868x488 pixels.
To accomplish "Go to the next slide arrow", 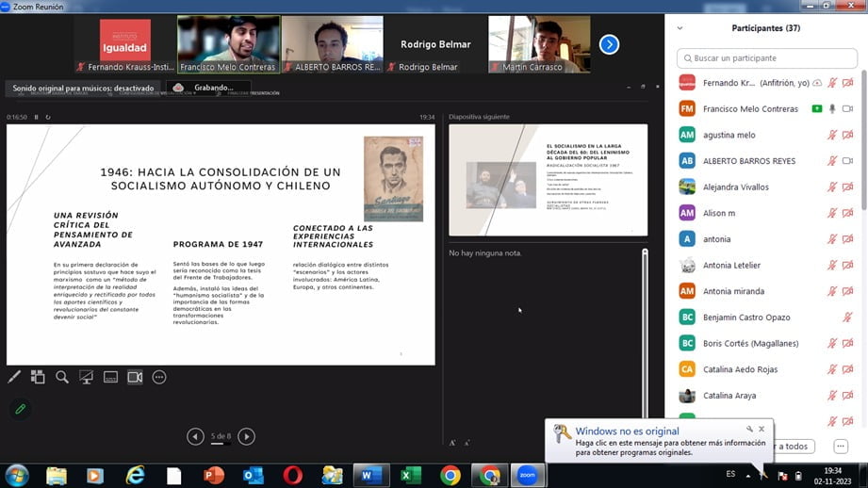I will pyautogui.click(x=246, y=436).
